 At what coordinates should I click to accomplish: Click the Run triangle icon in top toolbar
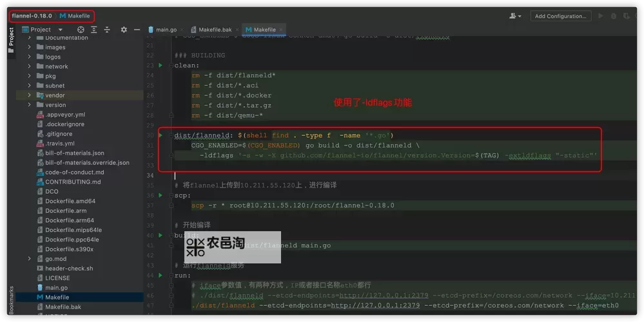601,16
